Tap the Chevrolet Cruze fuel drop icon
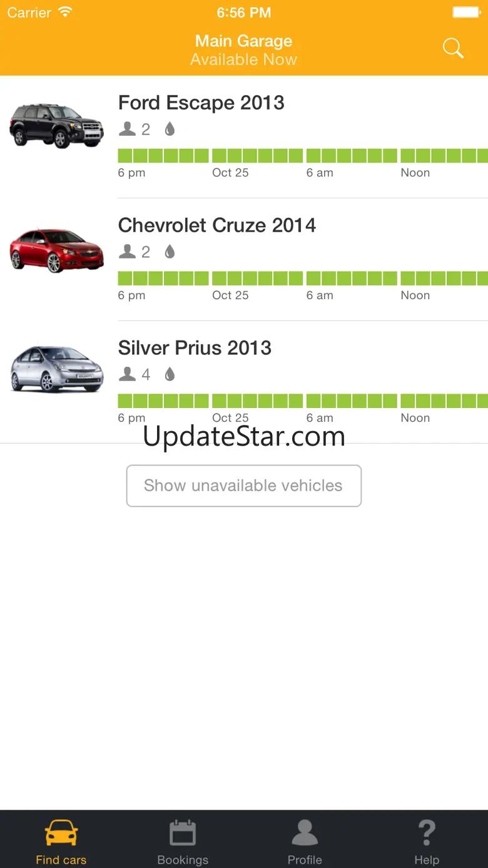The width and height of the screenshot is (488, 868). pyautogui.click(x=170, y=252)
